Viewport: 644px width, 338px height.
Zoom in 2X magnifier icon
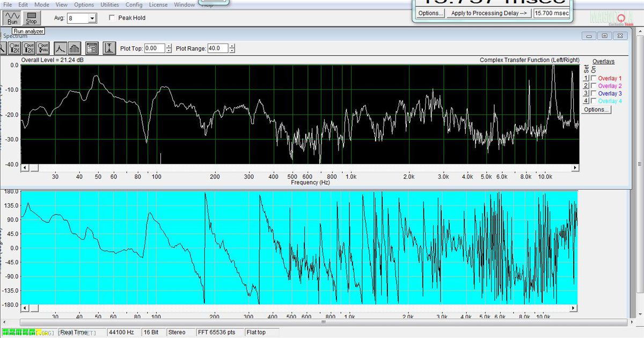tap(14, 48)
